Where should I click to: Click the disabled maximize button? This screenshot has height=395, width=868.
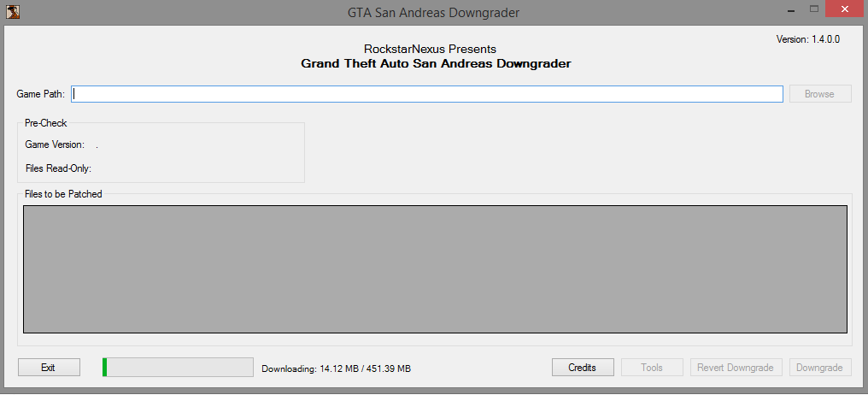tap(813, 9)
